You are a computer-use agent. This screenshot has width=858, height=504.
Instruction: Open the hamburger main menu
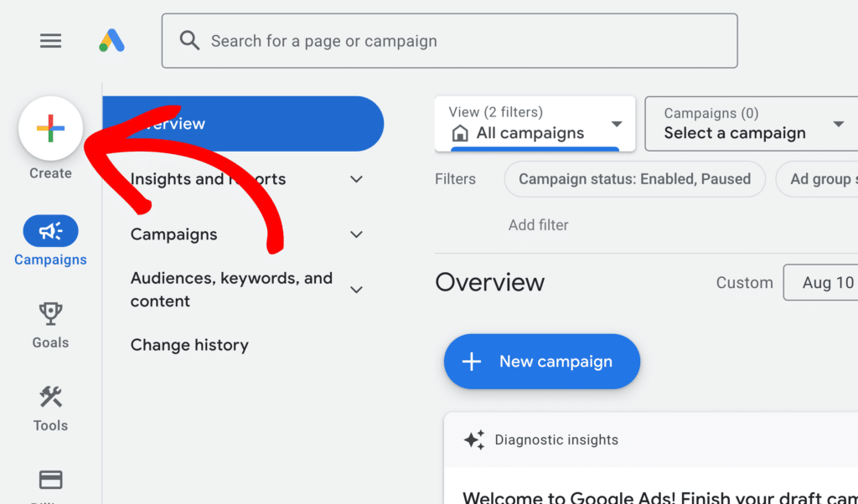(51, 41)
